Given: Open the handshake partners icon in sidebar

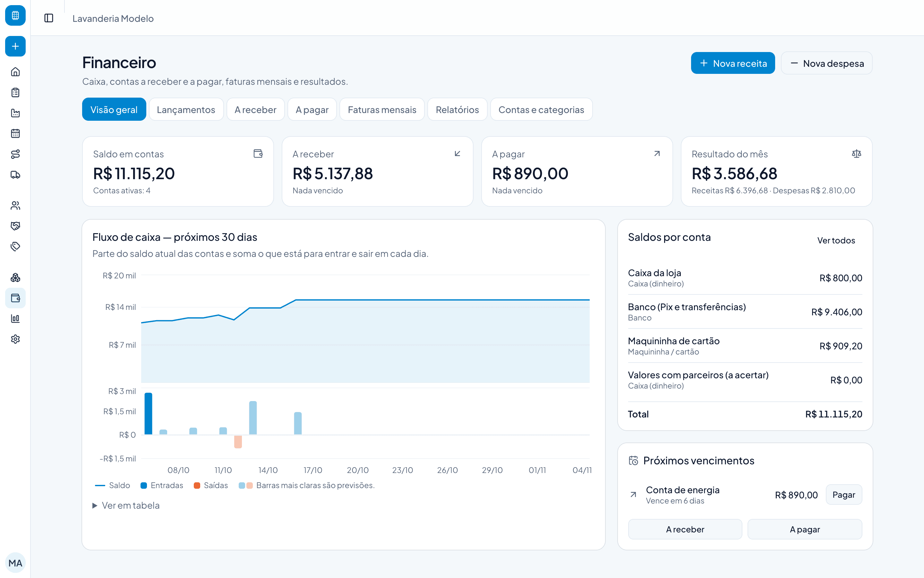Looking at the screenshot, I should [15, 226].
